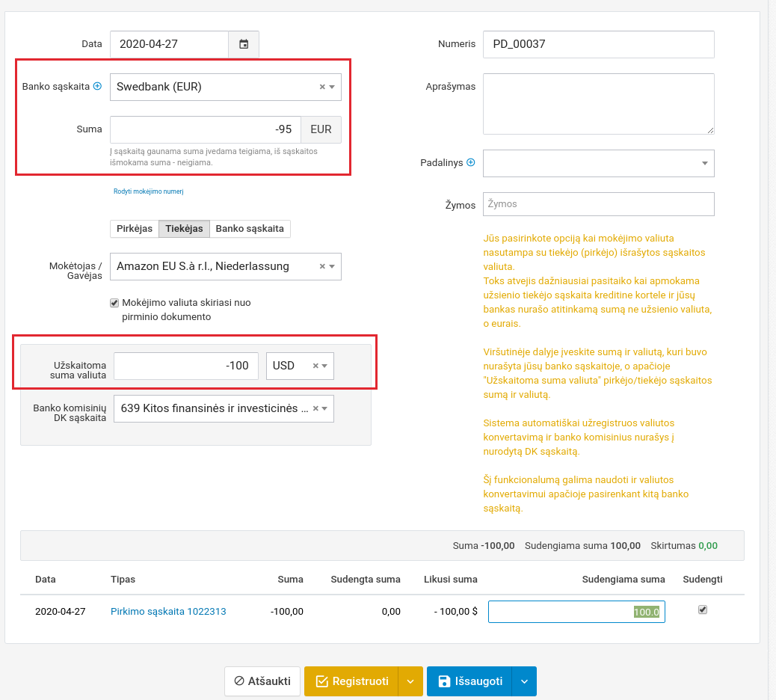
Task: Switch to the Banko sąskaita tab
Action: click(250, 229)
